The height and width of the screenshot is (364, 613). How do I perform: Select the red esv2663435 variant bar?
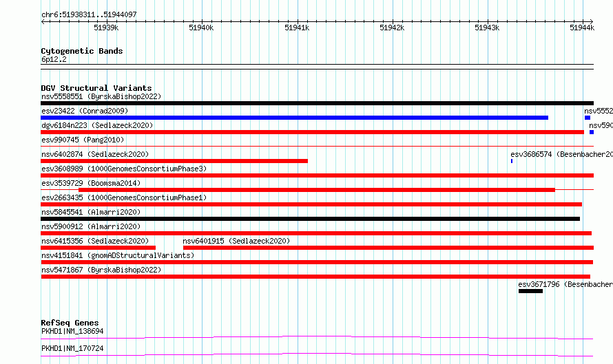[311, 204]
